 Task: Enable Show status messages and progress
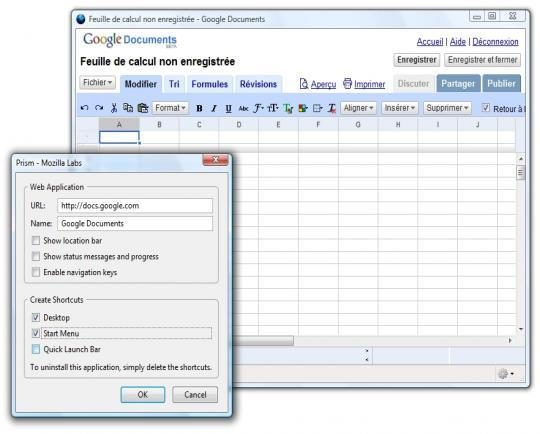pos(36,256)
